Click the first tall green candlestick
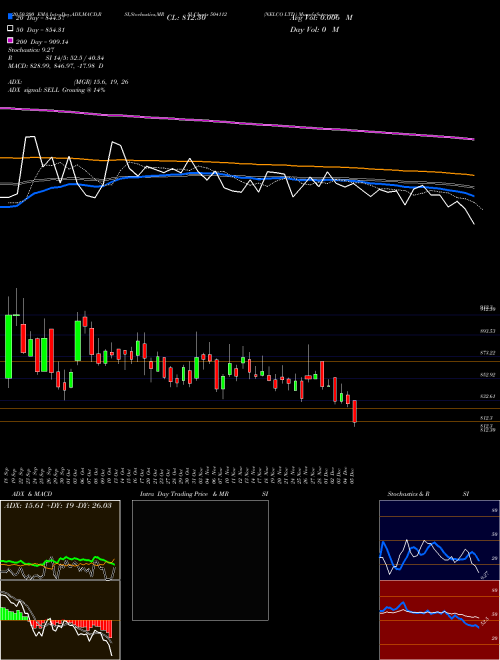Viewport: 500px width, 660px height. coord(8,346)
